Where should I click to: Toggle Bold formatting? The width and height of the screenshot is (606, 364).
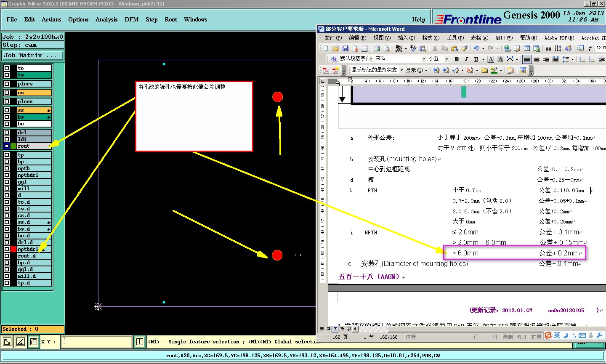[x=457, y=59]
